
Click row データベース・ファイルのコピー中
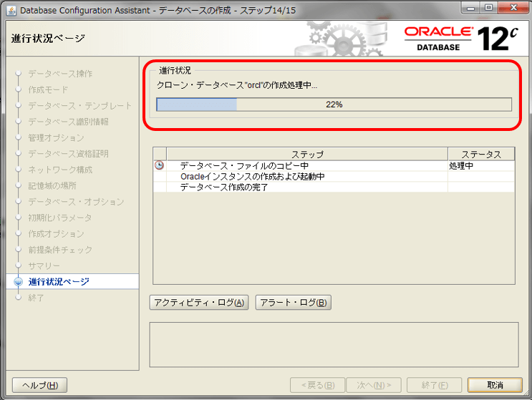[x=334, y=166]
